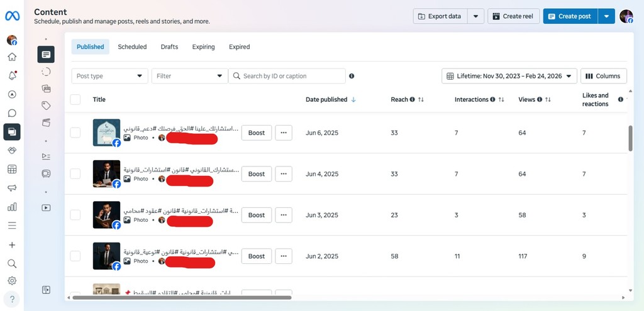Click scroll-right arrow of horizontal scrollbar
The height and width of the screenshot is (311, 644).
pos(623,297)
